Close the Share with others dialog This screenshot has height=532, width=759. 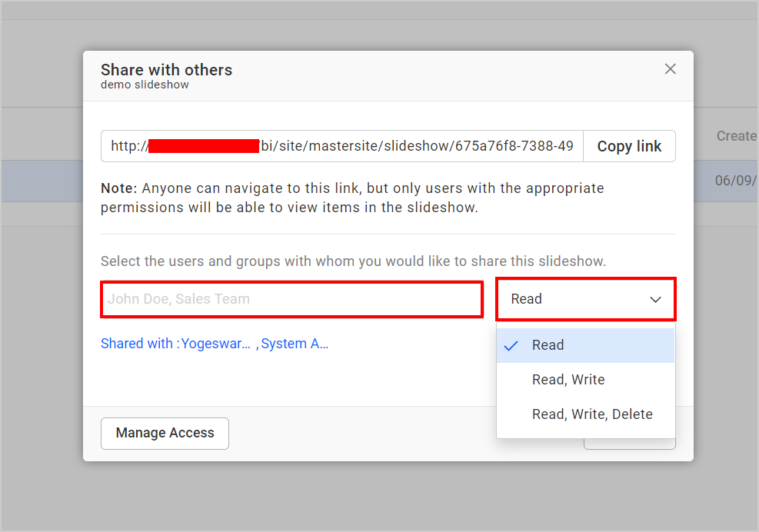[670, 69]
